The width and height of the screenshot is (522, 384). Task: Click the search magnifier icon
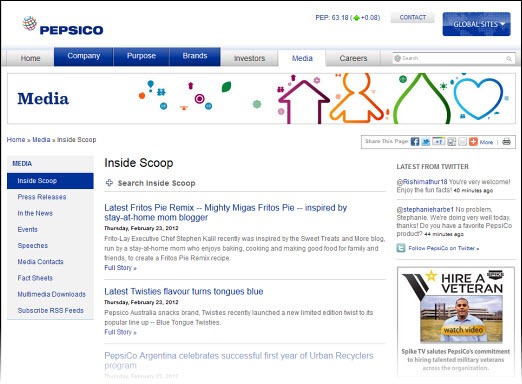(509, 59)
